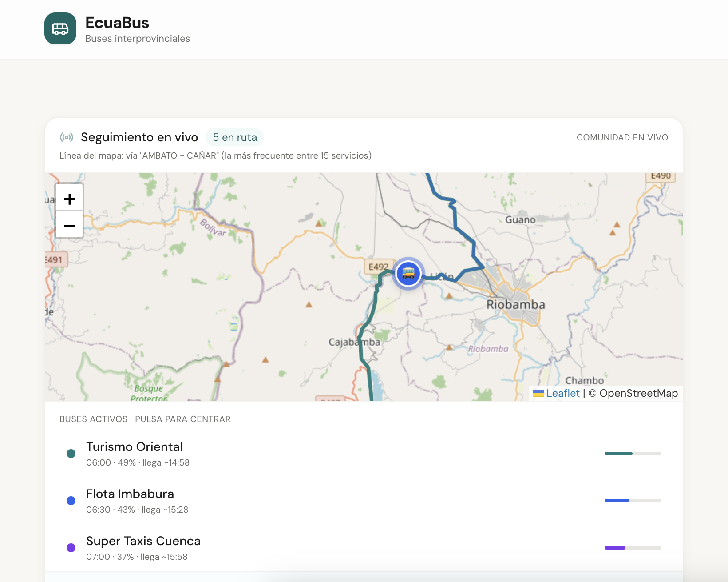728x582 pixels.
Task: Click "BUSES ACTIVOS · PULSA PARA CENTRAR" label
Action: (x=145, y=419)
